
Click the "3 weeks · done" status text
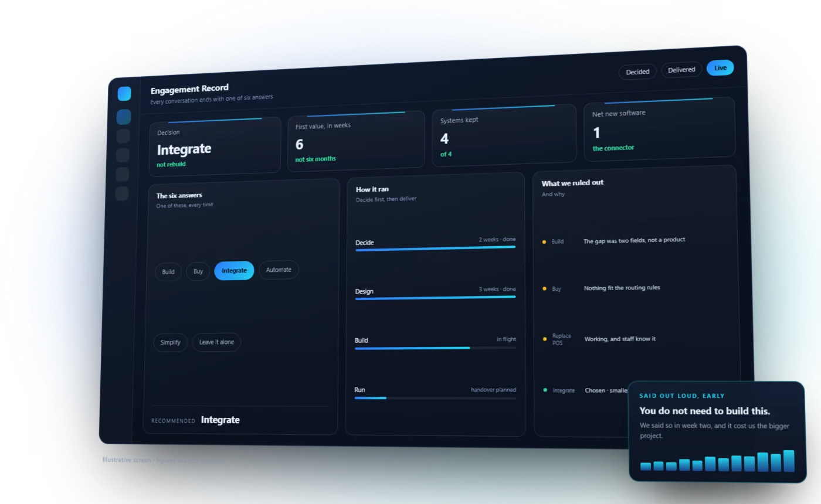(497, 289)
